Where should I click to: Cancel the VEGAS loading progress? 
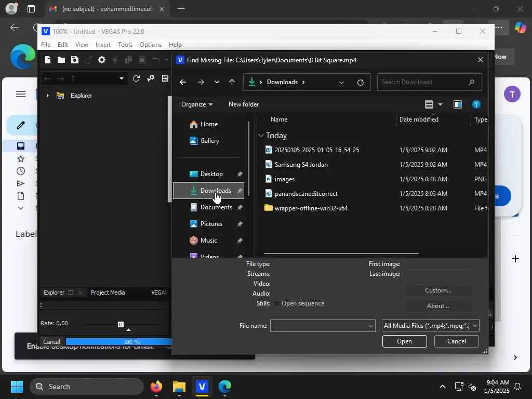click(51, 342)
